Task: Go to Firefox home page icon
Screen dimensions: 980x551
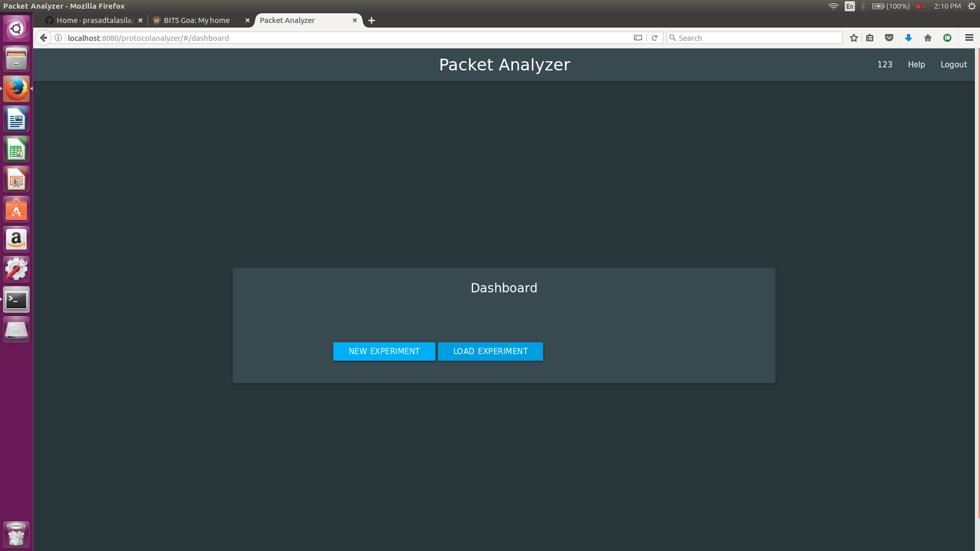Action: coord(928,38)
